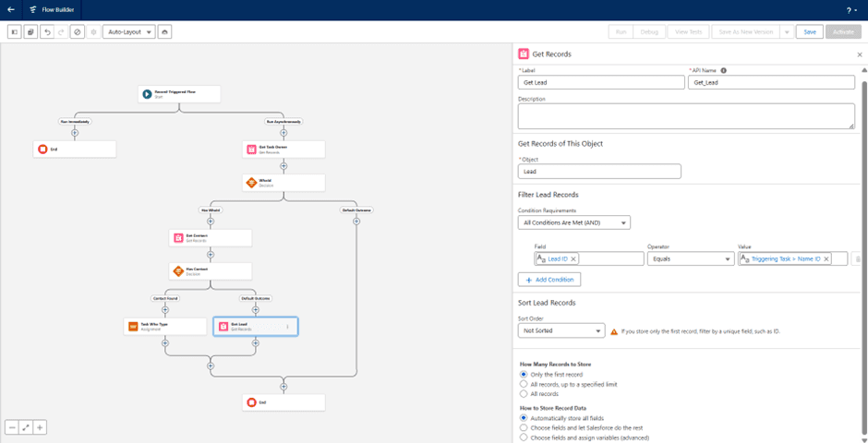The width and height of the screenshot is (868, 443).
Task: Add element below Get Task Owner
Action: (283, 166)
